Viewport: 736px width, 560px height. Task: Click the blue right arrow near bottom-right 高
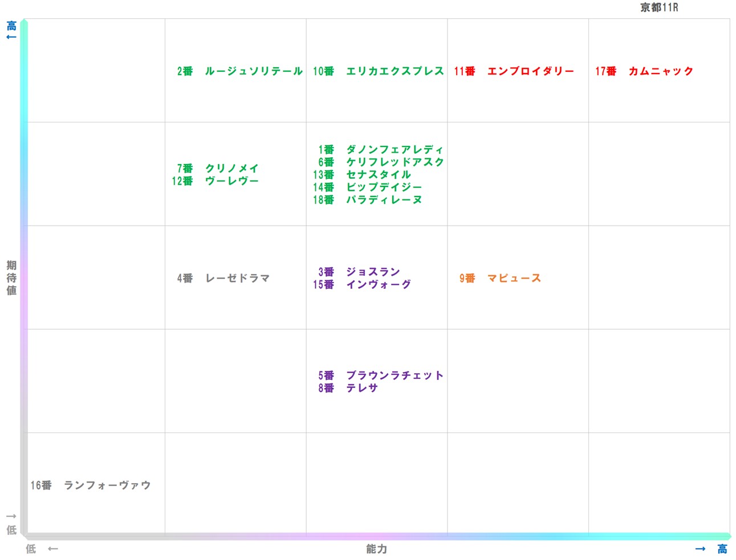tap(700, 549)
